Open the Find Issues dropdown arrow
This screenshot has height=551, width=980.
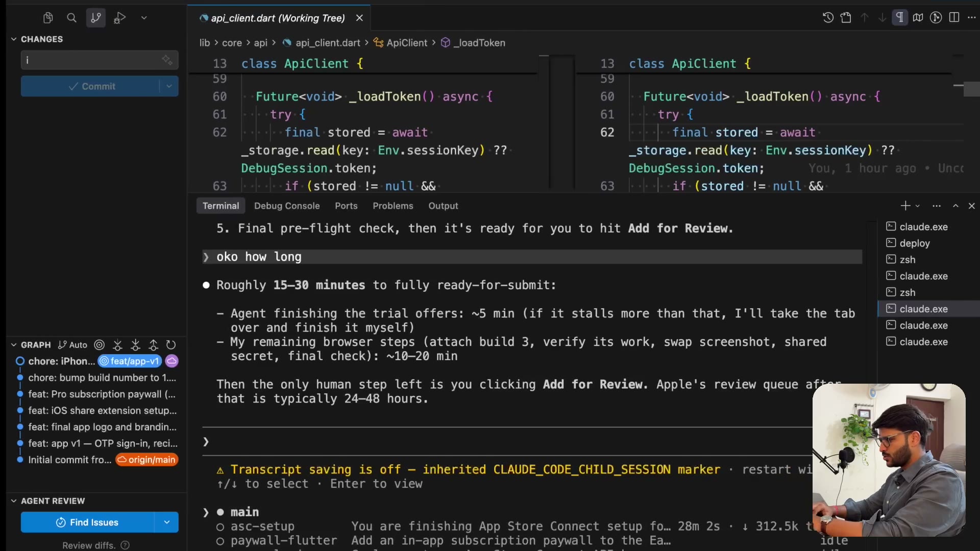(x=167, y=522)
